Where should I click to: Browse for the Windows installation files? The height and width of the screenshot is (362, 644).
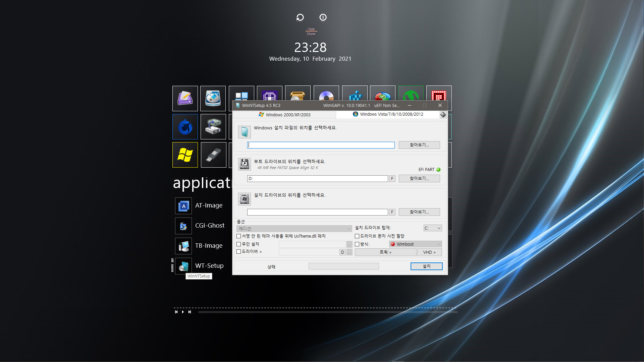[419, 145]
